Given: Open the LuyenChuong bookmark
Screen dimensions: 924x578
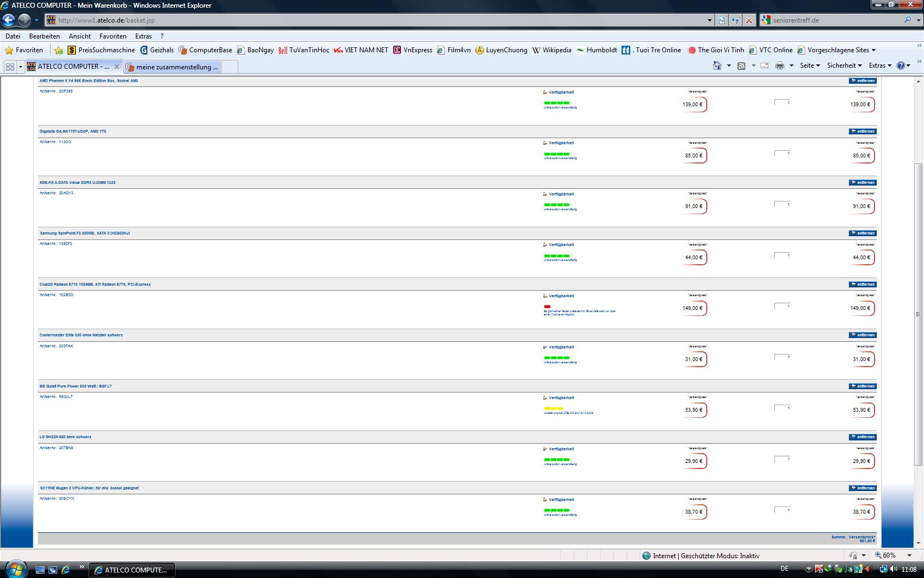Looking at the screenshot, I should [501, 50].
